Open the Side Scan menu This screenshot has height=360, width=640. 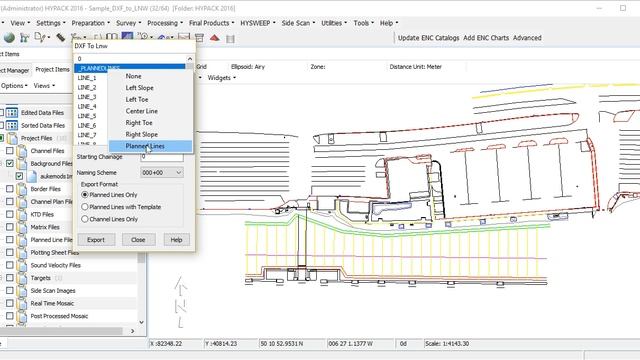[298, 23]
